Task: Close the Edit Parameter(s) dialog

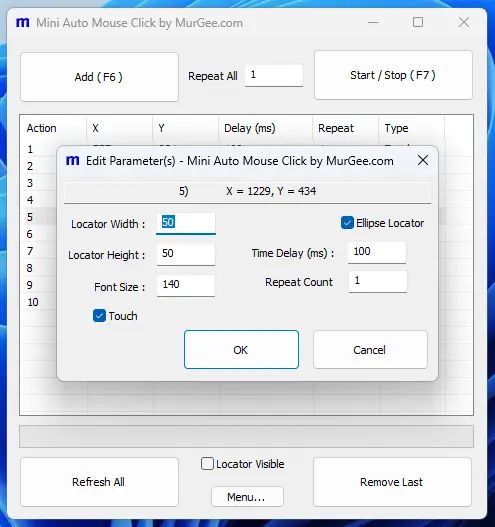Action: (423, 160)
